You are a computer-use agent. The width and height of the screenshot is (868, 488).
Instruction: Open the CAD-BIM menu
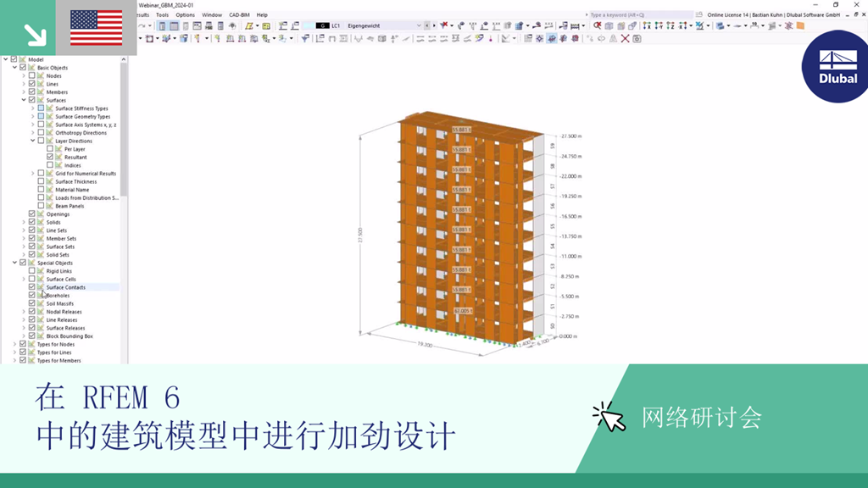pyautogui.click(x=238, y=14)
